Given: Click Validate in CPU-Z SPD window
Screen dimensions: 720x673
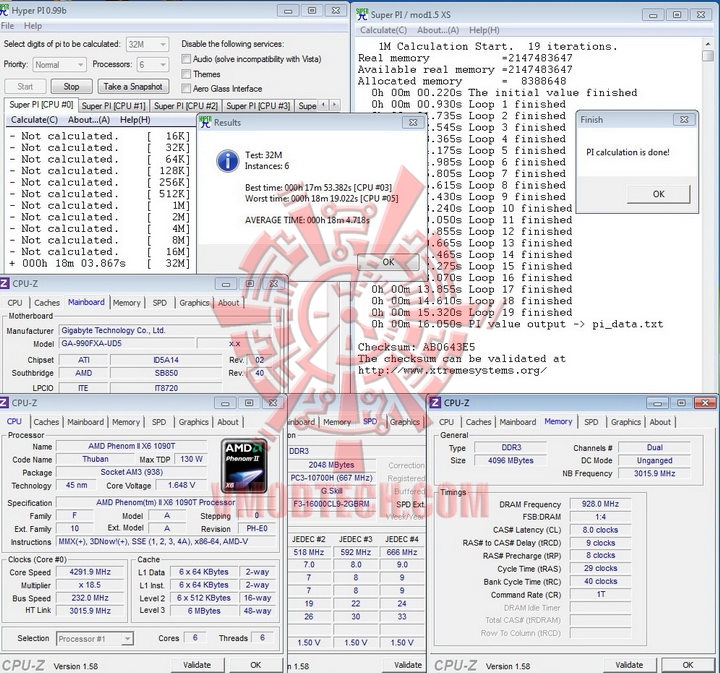Looking at the screenshot, I should tap(408, 665).
